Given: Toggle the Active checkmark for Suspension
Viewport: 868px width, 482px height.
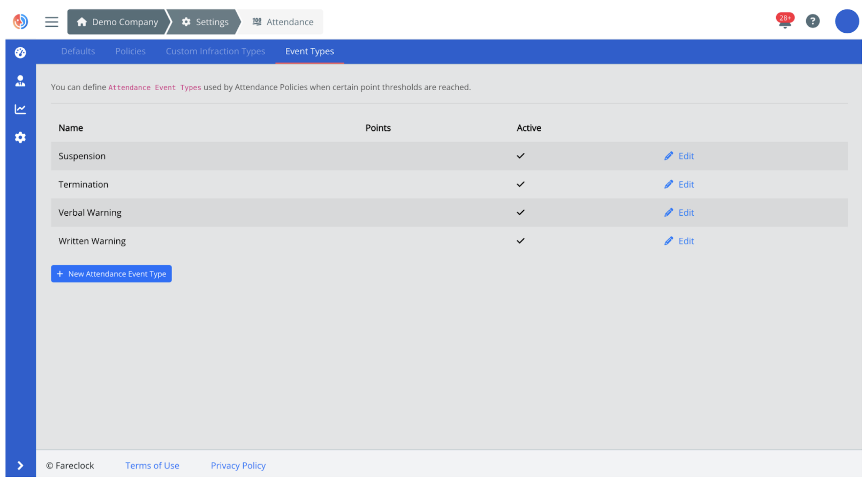Looking at the screenshot, I should tap(520, 156).
